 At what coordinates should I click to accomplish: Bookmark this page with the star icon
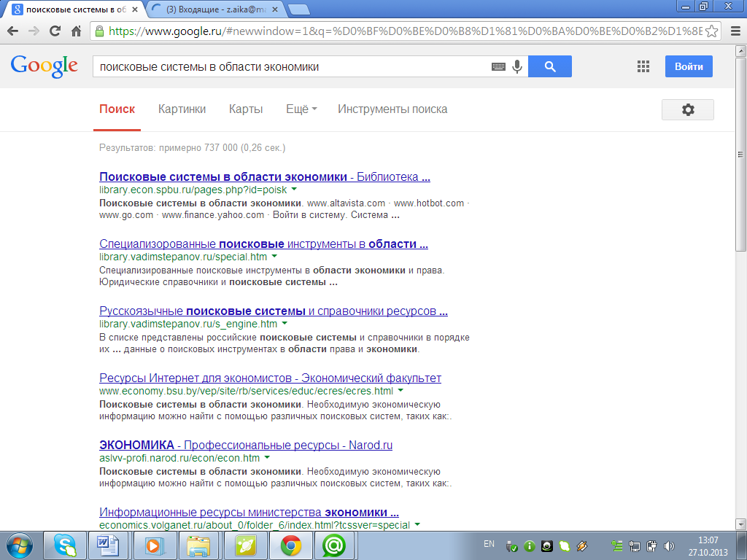(712, 31)
